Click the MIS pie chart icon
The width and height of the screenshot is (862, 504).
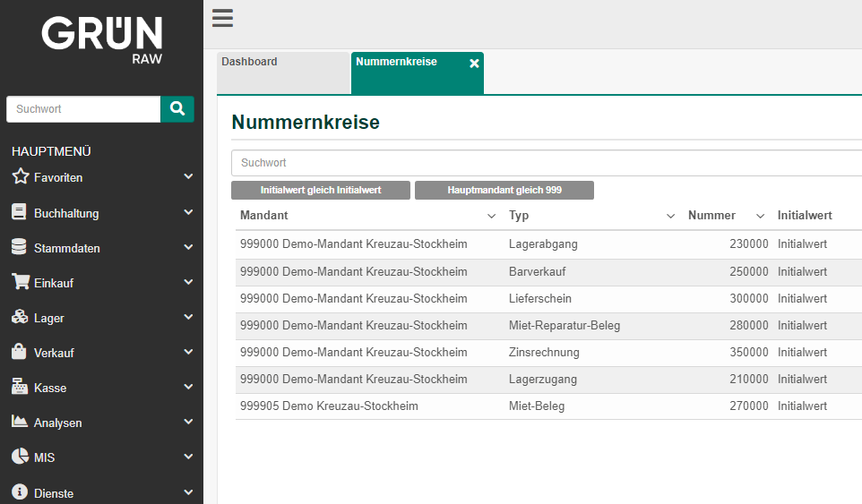[x=20, y=457]
